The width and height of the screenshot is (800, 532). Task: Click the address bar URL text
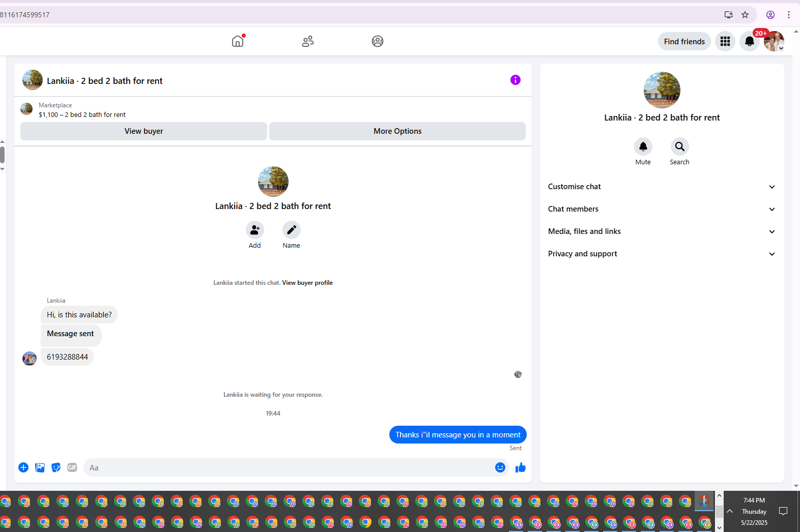[x=25, y=15]
